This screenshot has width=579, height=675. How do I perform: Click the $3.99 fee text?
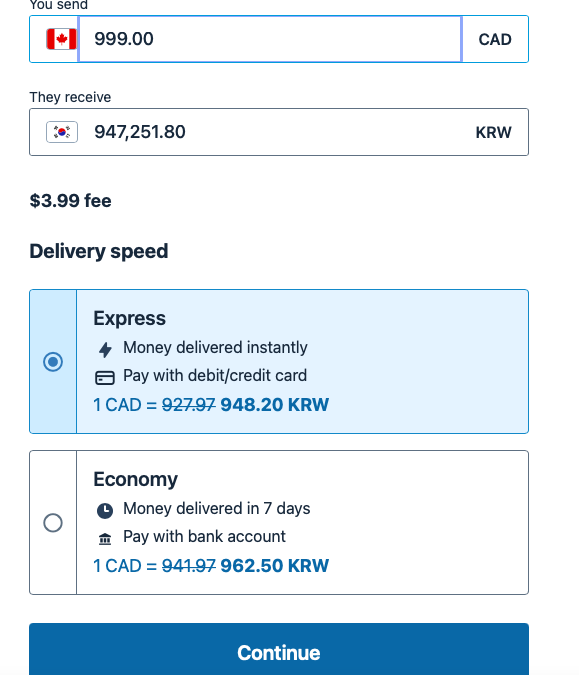coord(71,201)
